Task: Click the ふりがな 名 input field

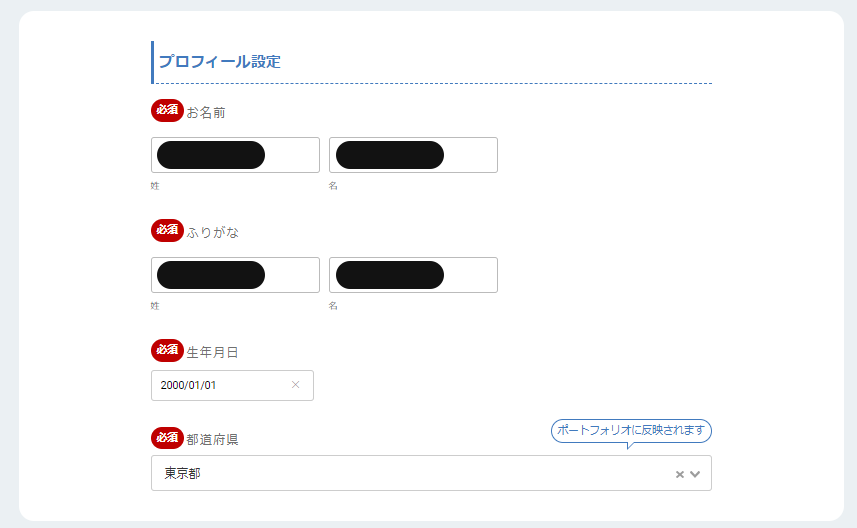Action: pyautogui.click(x=413, y=275)
